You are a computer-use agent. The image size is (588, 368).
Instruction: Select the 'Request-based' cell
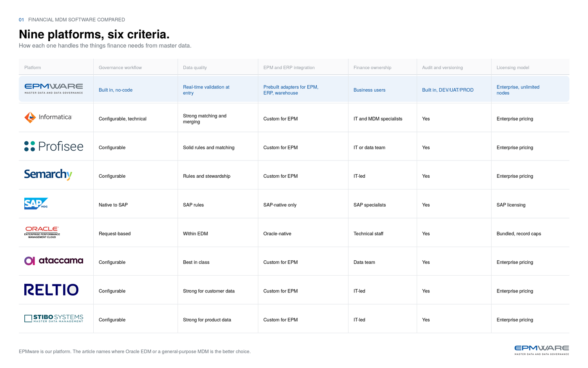point(114,234)
